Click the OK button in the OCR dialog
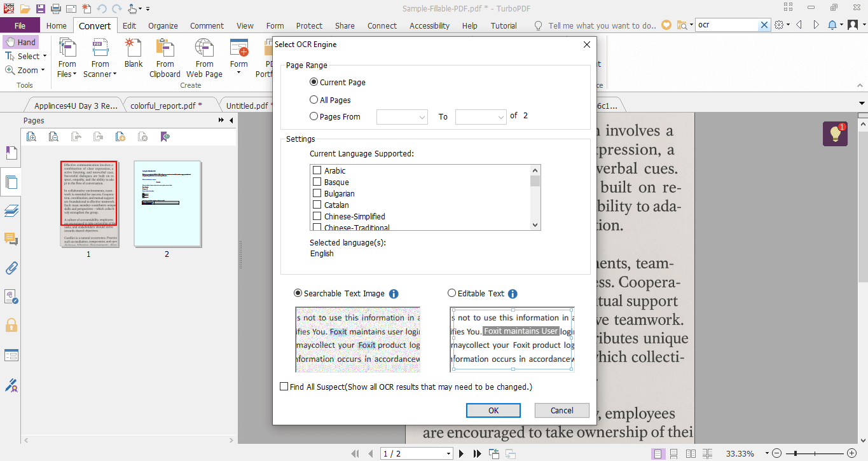The image size is (868, 461). (x=493, y=410)
